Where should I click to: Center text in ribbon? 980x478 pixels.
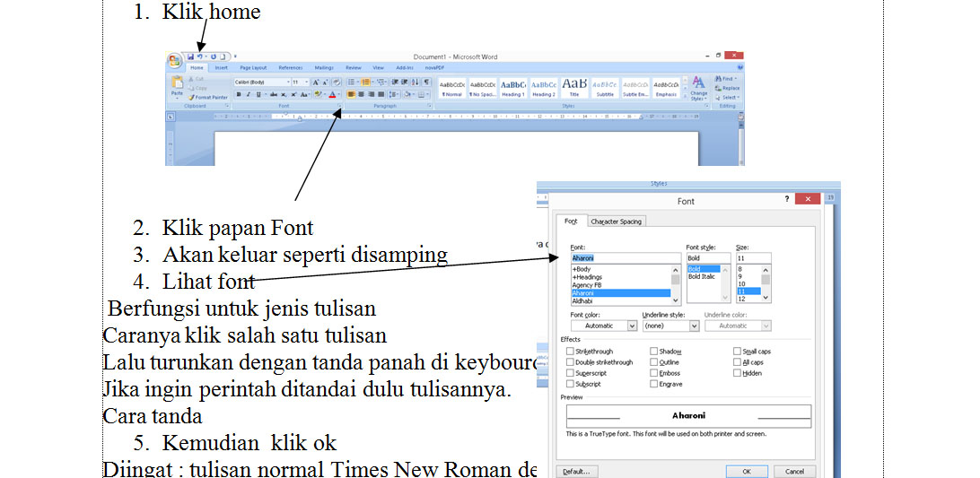[362, 94]
